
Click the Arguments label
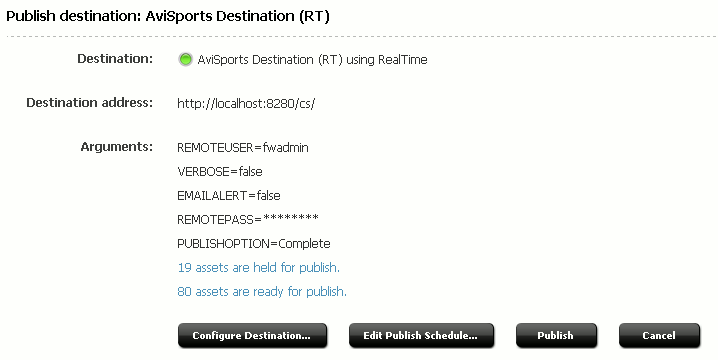pos(117,147)
